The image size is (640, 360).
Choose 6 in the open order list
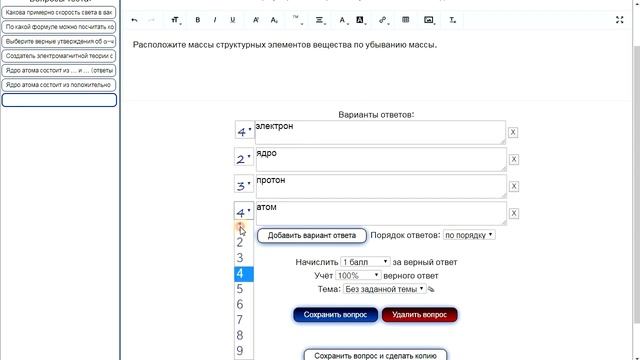244,304
